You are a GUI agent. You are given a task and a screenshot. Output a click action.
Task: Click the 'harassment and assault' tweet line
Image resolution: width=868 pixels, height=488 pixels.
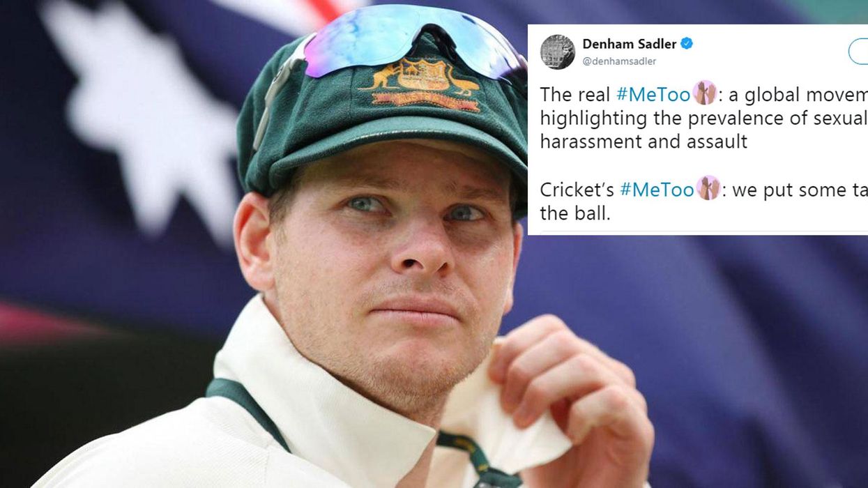pos(644,142)
